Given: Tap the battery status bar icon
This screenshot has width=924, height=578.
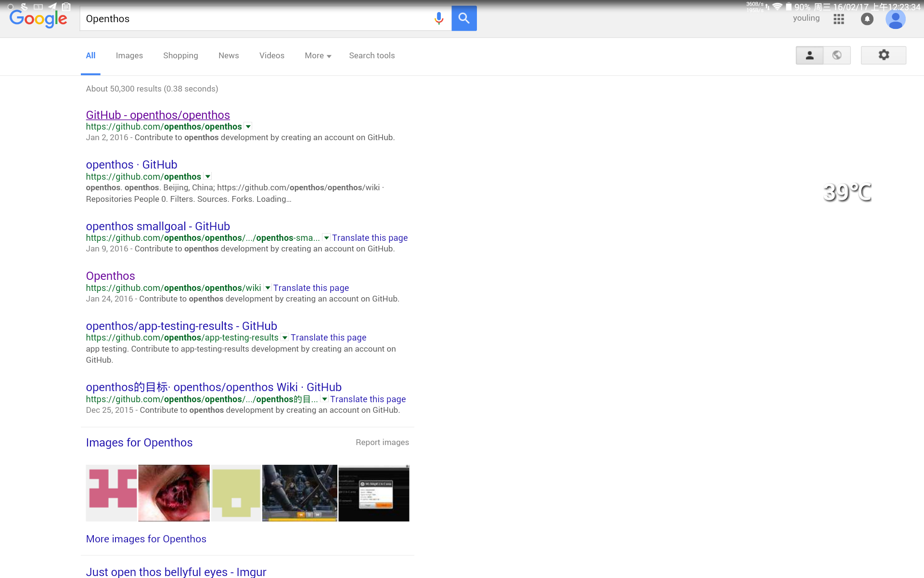Looking at the screenshot, I should tap(788, 7).
